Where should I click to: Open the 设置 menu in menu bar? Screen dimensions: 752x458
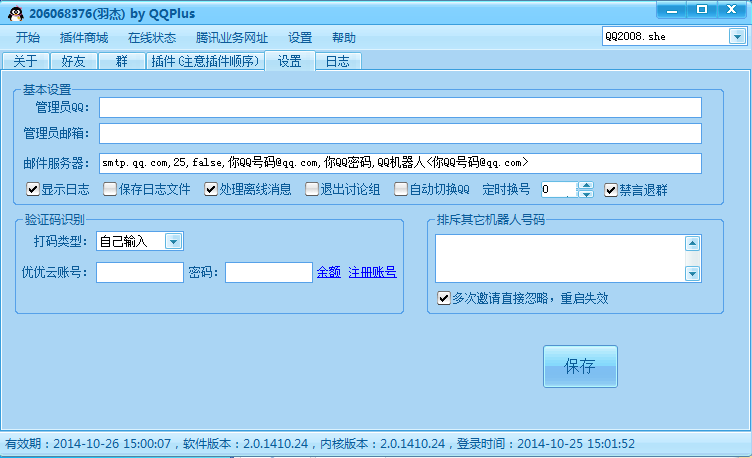click(x=300, y=37)
